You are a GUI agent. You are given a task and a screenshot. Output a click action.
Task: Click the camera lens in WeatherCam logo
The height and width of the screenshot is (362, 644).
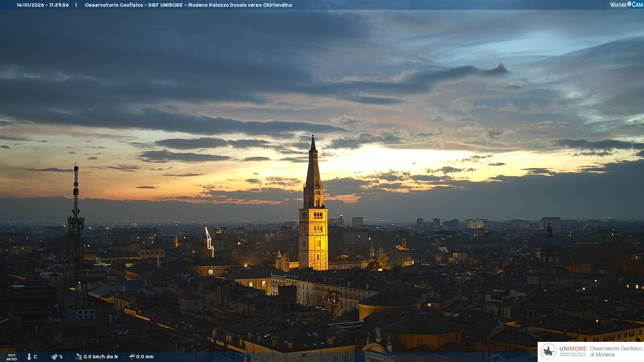pos(629,4)
